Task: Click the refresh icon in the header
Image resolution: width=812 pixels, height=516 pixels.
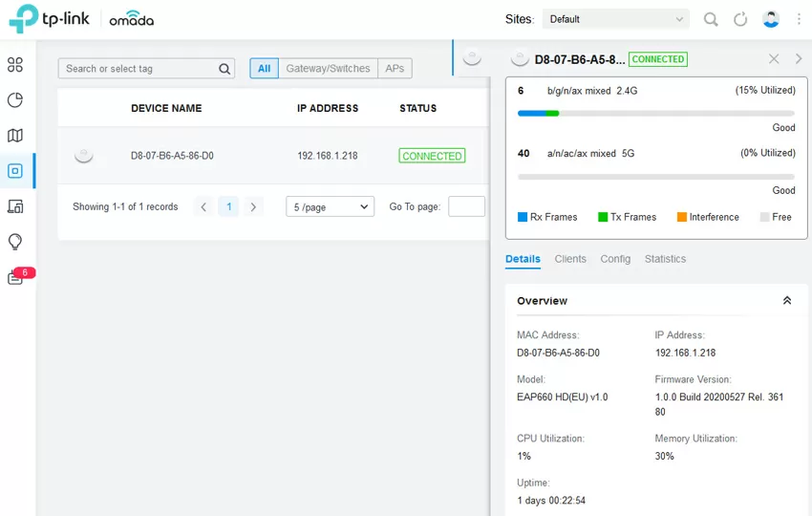Action: tap(740, 19)
